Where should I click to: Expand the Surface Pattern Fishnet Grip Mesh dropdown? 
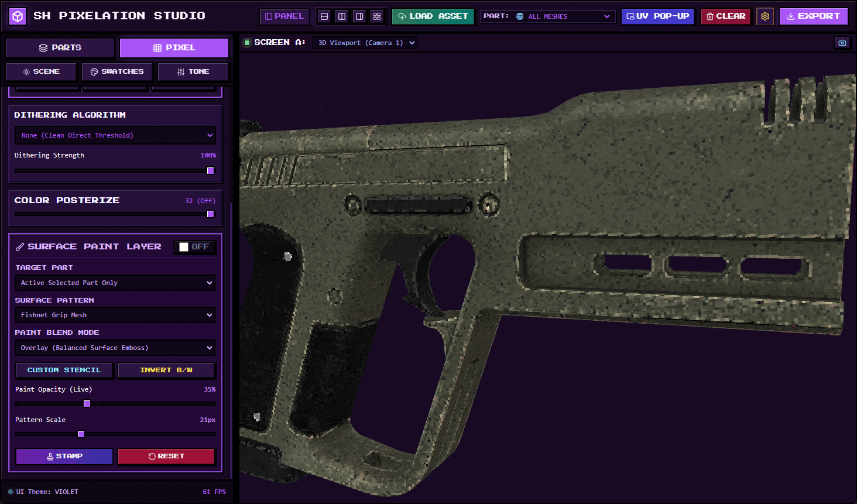click(x=115, y=315)
